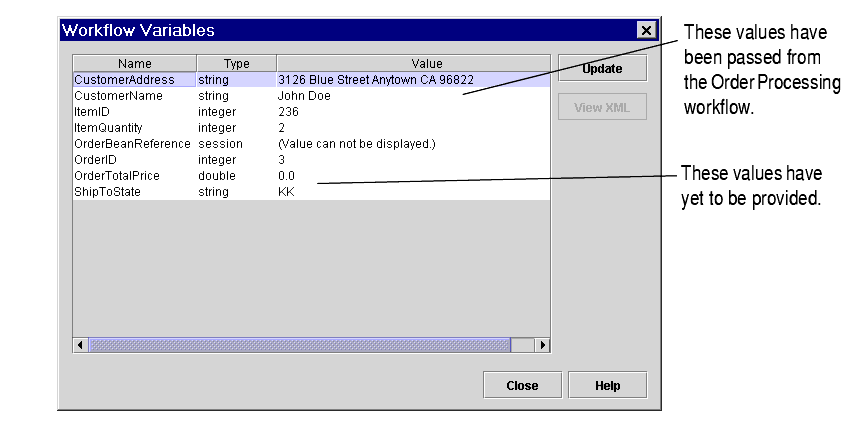
Task: Select the OrderTotalPrice variable
Action: coord(311,176)
